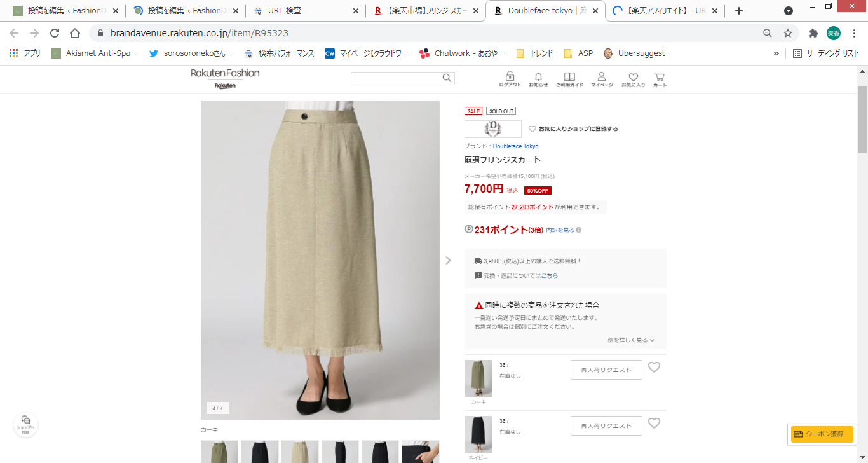Click the search magnifier icon
Image resolution: width=868 pixels, height=463 pixels.
pyautogui.click(x=447, y=78)
